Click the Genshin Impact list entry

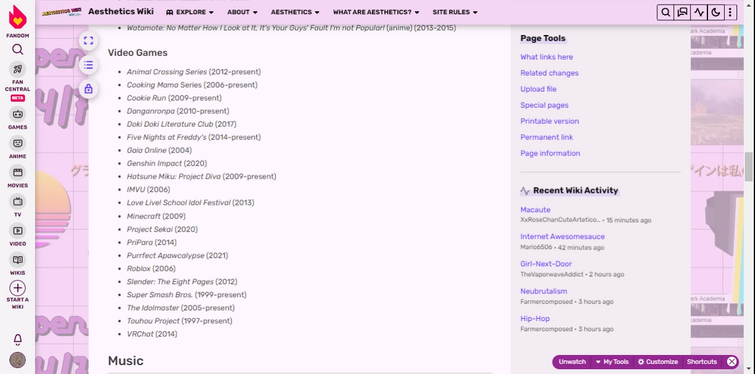(167, 164)
